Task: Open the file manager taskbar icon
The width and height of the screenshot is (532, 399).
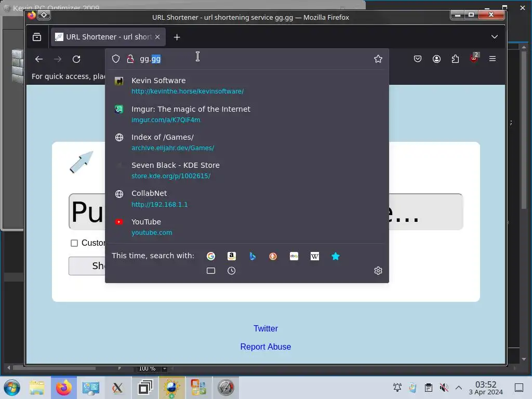Action: point(37,388)
